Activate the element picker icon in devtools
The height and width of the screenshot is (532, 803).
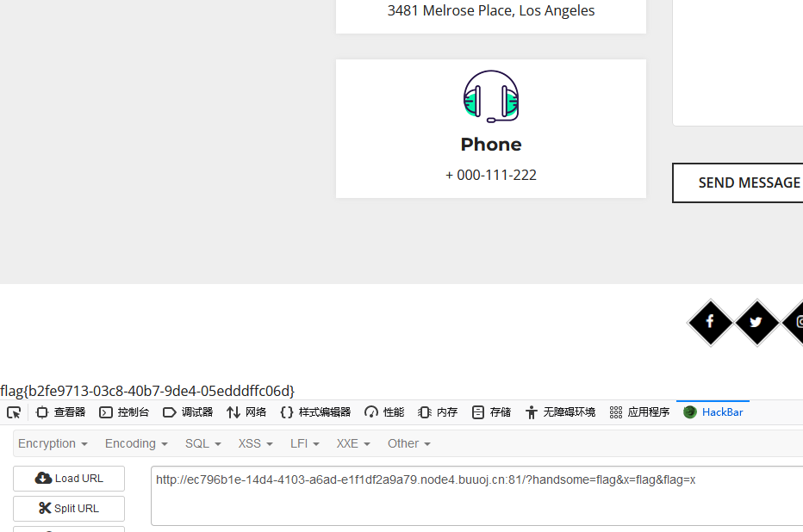(x=14, y=412)
